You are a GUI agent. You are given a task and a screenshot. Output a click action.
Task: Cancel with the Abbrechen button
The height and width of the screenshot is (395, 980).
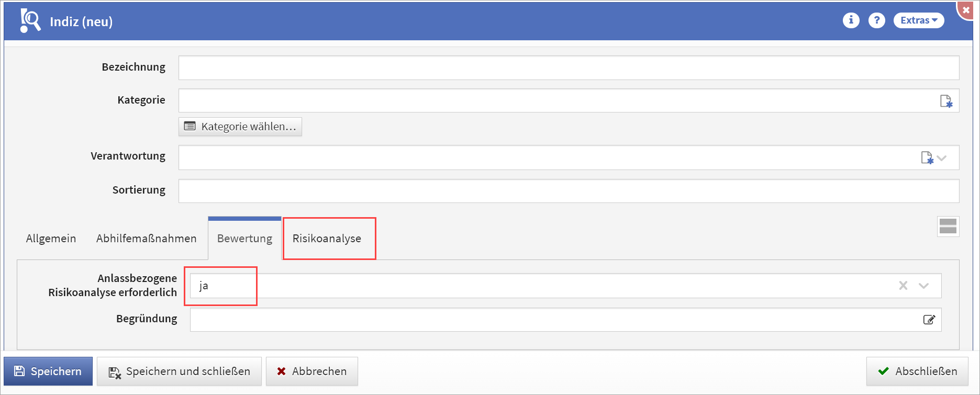pyautogui.click(x=311, y=371)
